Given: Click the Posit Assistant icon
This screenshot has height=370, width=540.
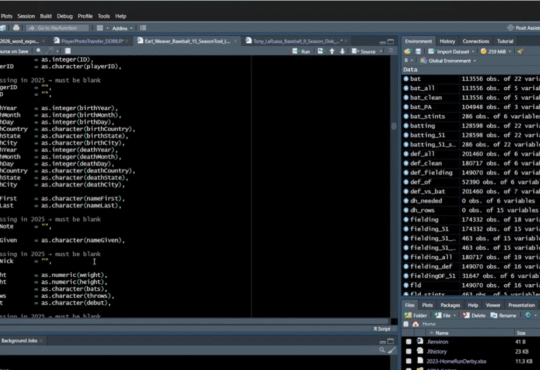Looking at the screenshot, I should coord(510,28).
